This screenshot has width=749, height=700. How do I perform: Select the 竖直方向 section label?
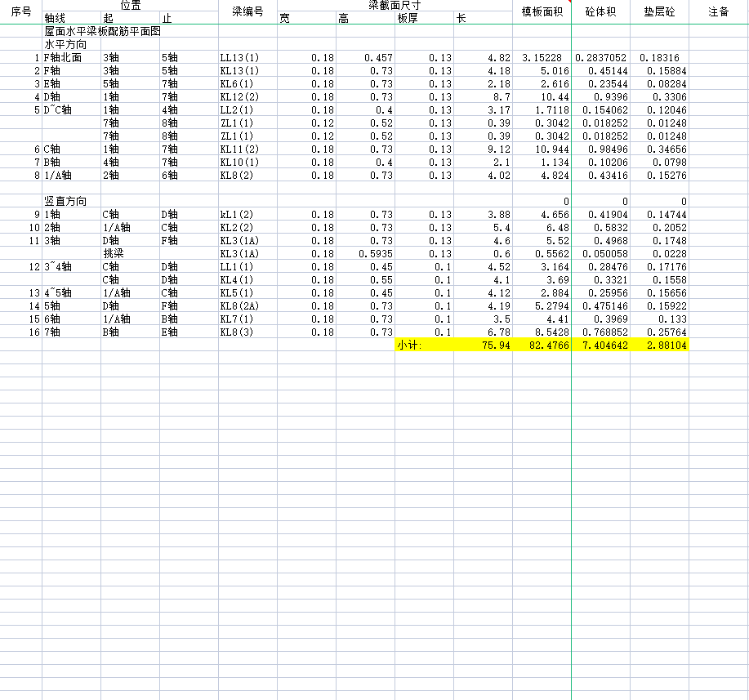click(65, 201)
